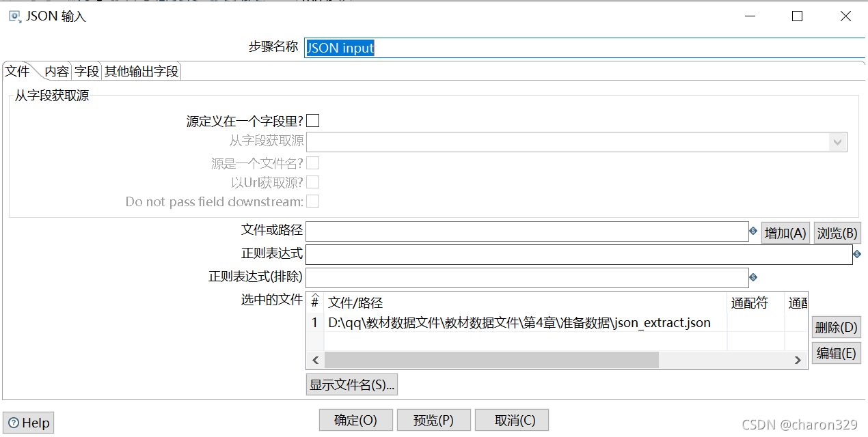Image resolution: width=868 pixels, height=437 pixels.
Task: Click the Help question icon
Action: [12, 422]
